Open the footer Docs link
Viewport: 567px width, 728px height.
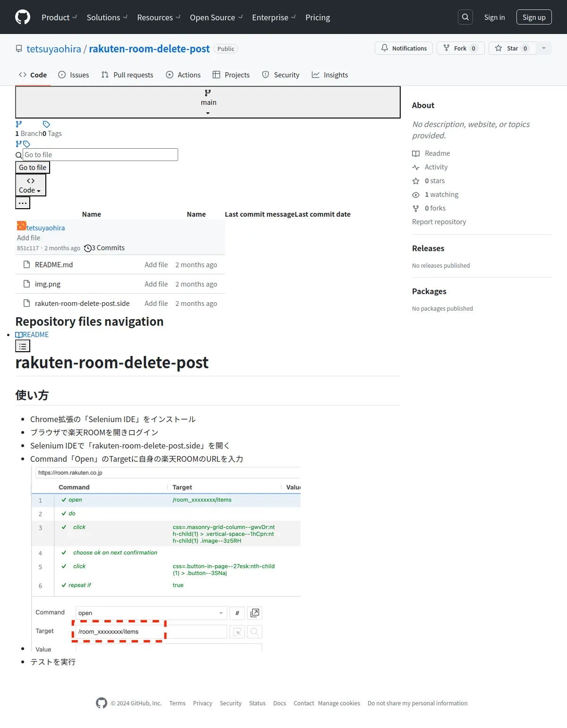click(280, 703)
